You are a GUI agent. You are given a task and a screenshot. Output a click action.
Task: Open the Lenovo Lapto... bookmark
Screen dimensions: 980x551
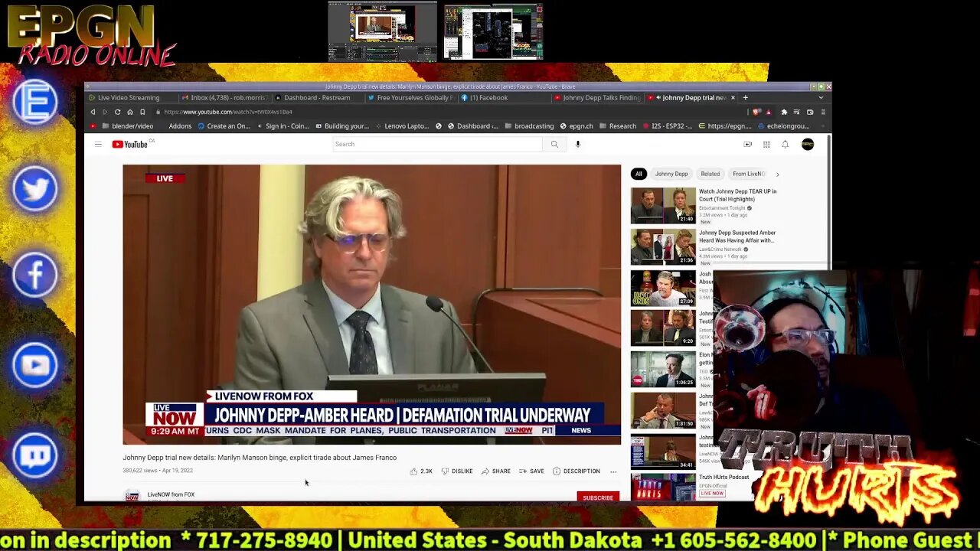click(x=402, y=126)
